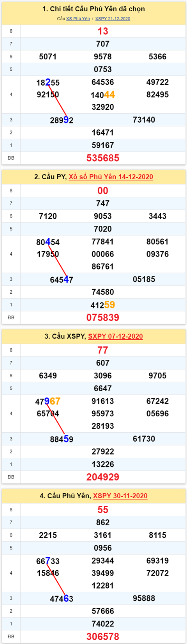The height and width of the screenshot is (644, 187).
Task: Select number 41259 with orange digits
Action: [x=103, y=305]
